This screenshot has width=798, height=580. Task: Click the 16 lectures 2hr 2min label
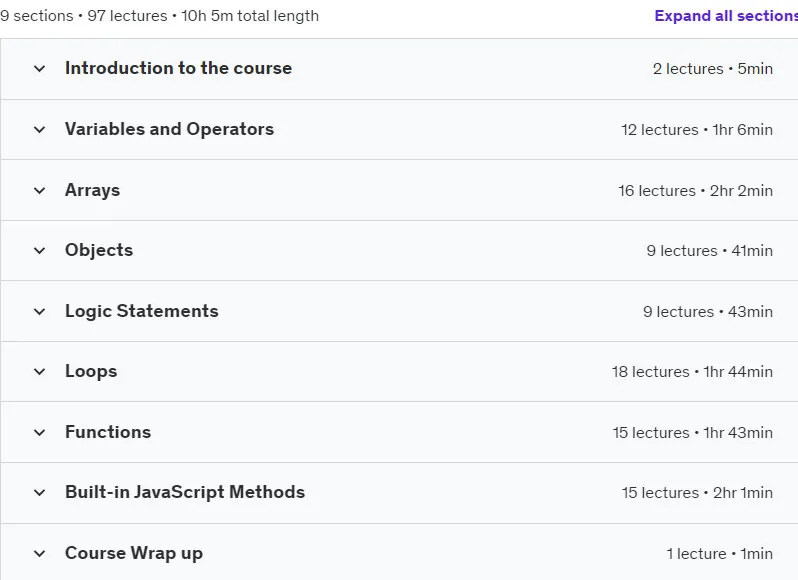click(x=695, y=191)
